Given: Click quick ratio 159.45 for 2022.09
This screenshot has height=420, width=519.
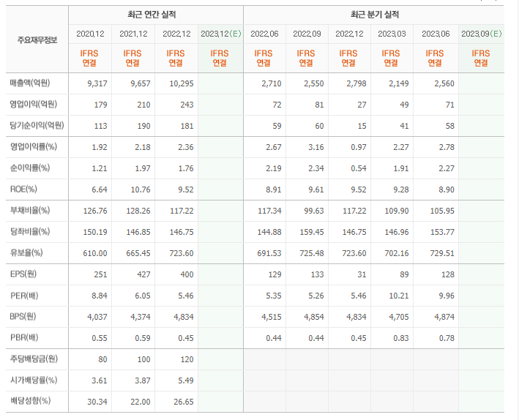Looking at the screenshot, I should point(311,232).
